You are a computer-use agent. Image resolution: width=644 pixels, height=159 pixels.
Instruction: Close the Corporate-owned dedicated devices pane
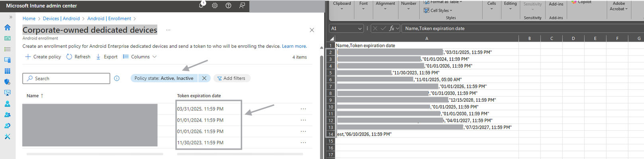(312, 30)
